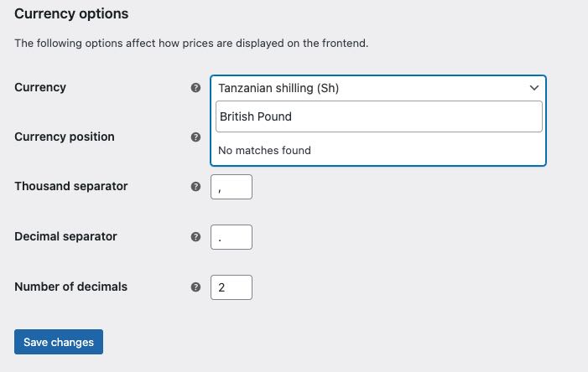Click the Thousand separator label
588x372 pixels.
(x=71, y=186)
